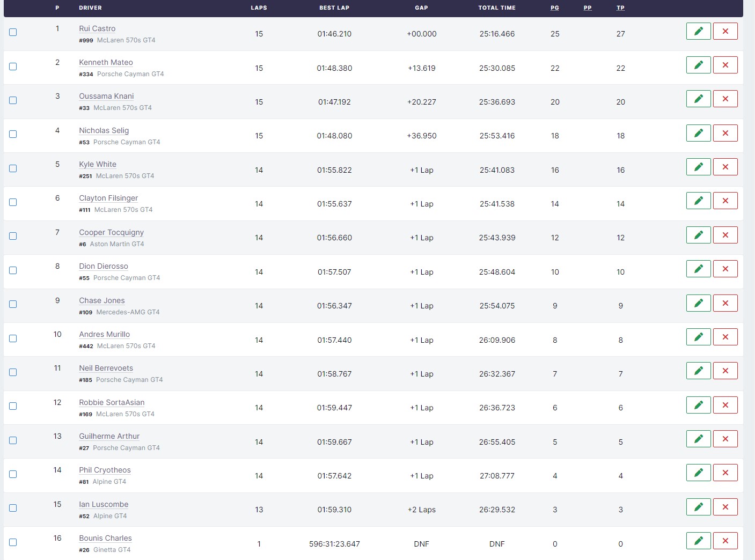Image resolution: width=755 pixels, height=560 pixels.
Task: Check the box for Oussama Knani
Action: 13,100
